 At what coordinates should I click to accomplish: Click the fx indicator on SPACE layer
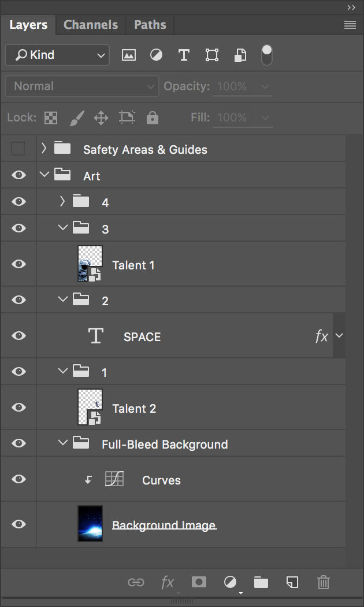click(321, 336)
